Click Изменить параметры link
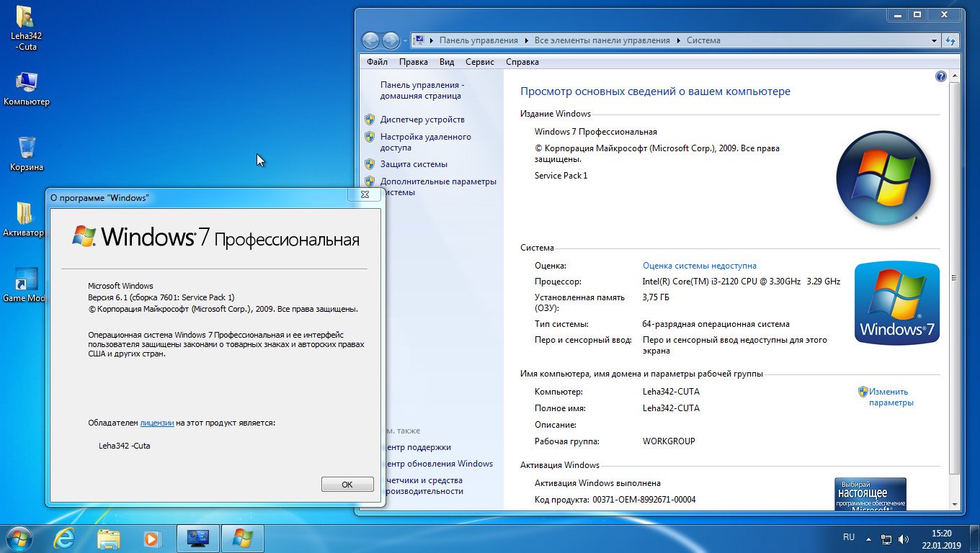 click(891, 397)
